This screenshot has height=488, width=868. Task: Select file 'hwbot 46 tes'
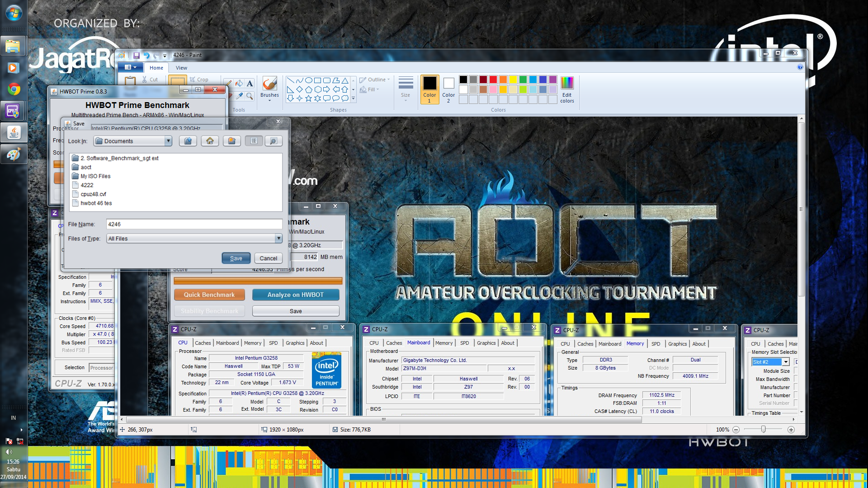92,203
